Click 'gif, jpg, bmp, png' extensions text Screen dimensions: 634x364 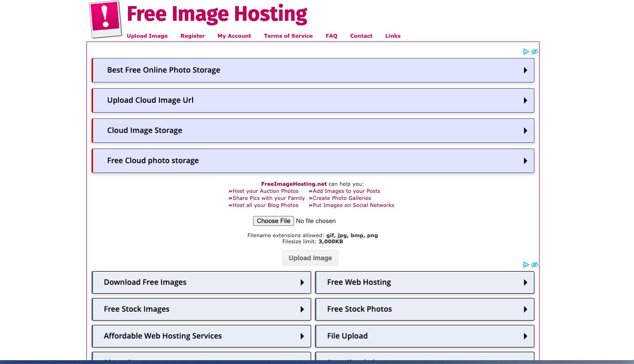pyautogui.click(x=352, y=235)
